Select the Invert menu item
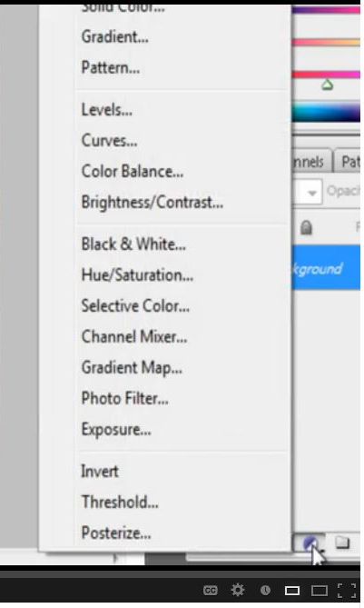The width and height of the screenshot is (364, 608). pos(100,472)
